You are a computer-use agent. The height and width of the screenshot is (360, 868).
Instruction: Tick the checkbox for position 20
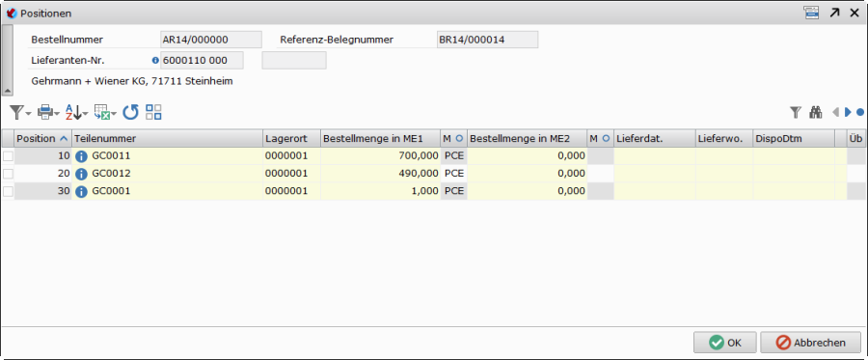click(x=8, y=174)
